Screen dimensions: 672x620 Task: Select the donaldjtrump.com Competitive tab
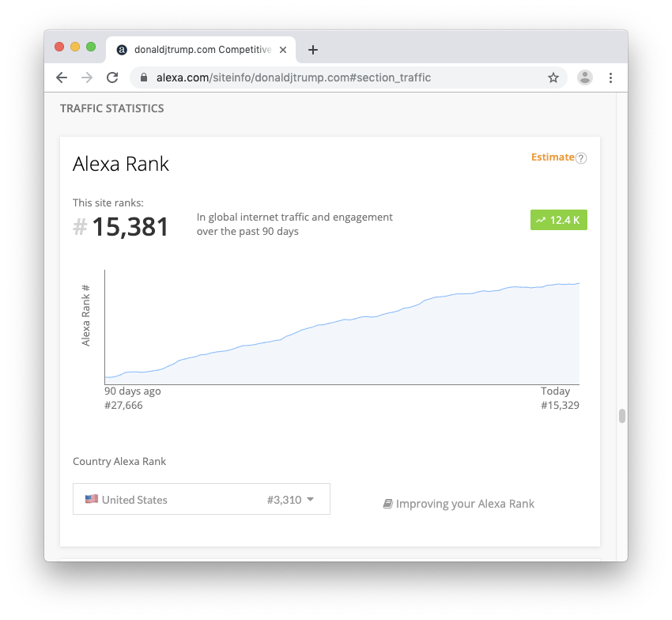pyautogui.click(x=201, y=50)
